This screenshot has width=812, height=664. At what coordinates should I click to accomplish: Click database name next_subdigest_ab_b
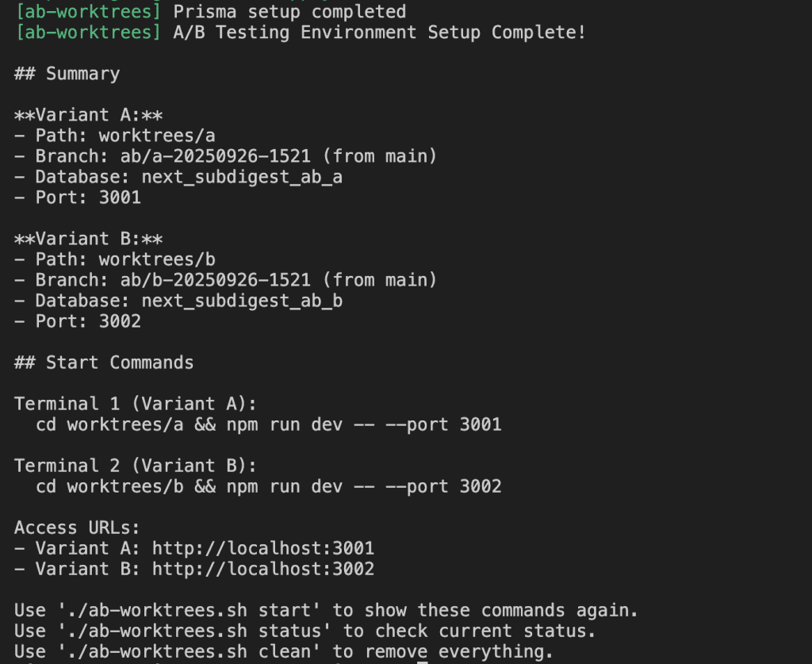point(242,301)
